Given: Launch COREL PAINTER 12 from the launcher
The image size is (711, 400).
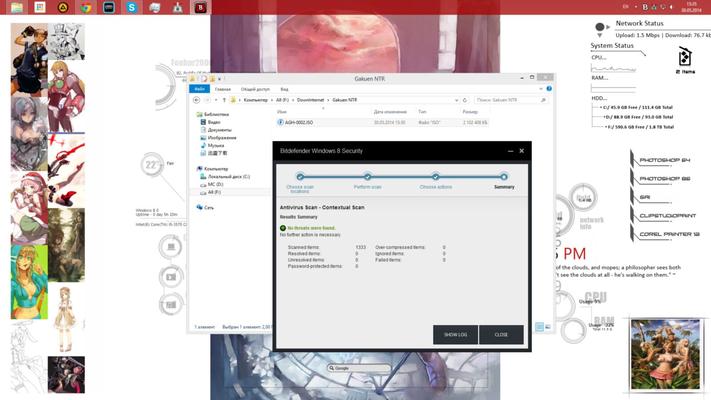Looking at the screenshot, I should coord(669,234).
